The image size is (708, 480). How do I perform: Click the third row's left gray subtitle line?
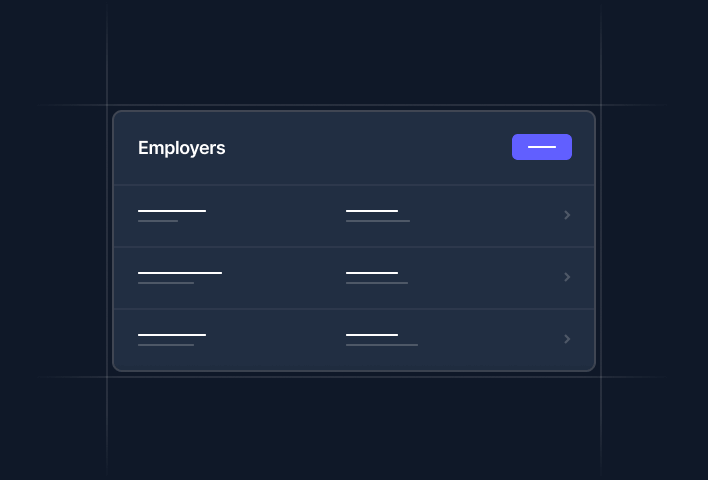pyautogui.click(x=166, y=345)
